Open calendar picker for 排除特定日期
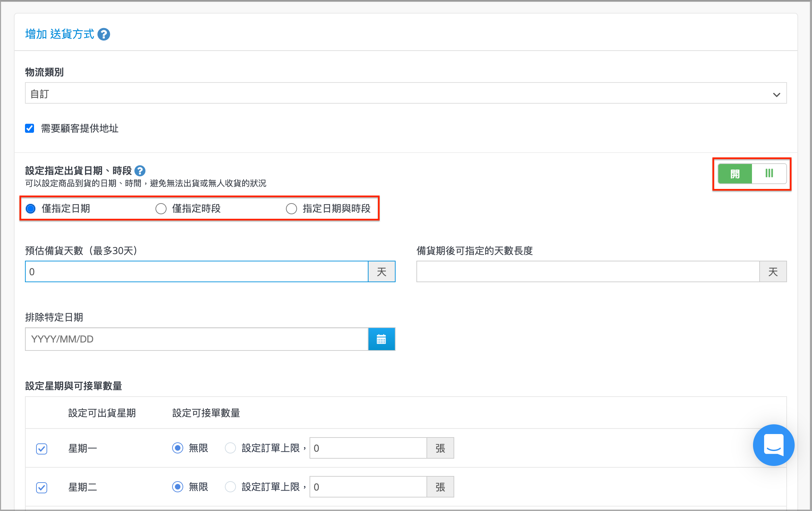The width and height of the screenshot is (812, 511). tap(381, 339)
